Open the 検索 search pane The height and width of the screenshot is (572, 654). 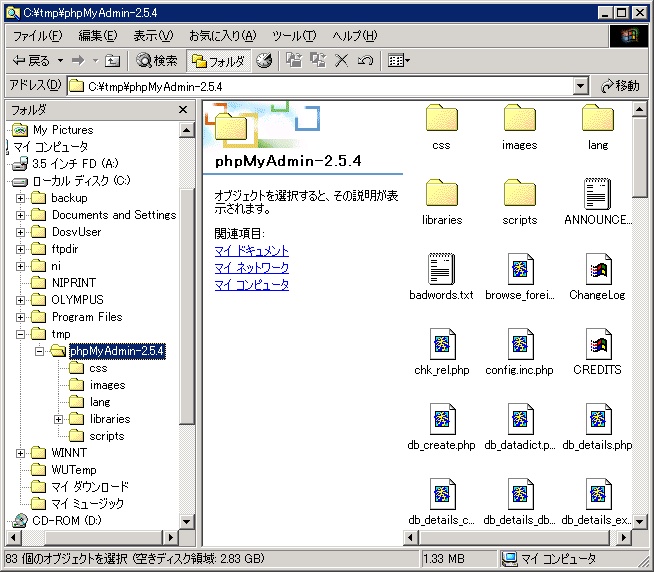tap(157, 61)
